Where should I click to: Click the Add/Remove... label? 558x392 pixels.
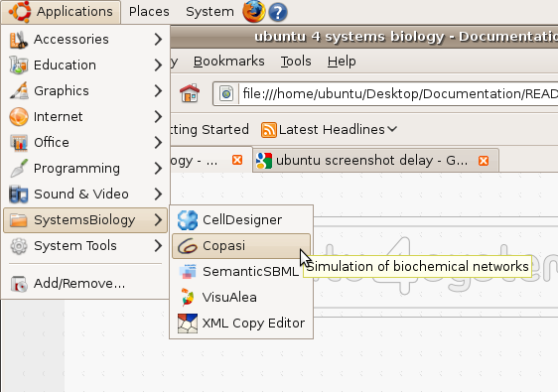(x=79, y=284)
